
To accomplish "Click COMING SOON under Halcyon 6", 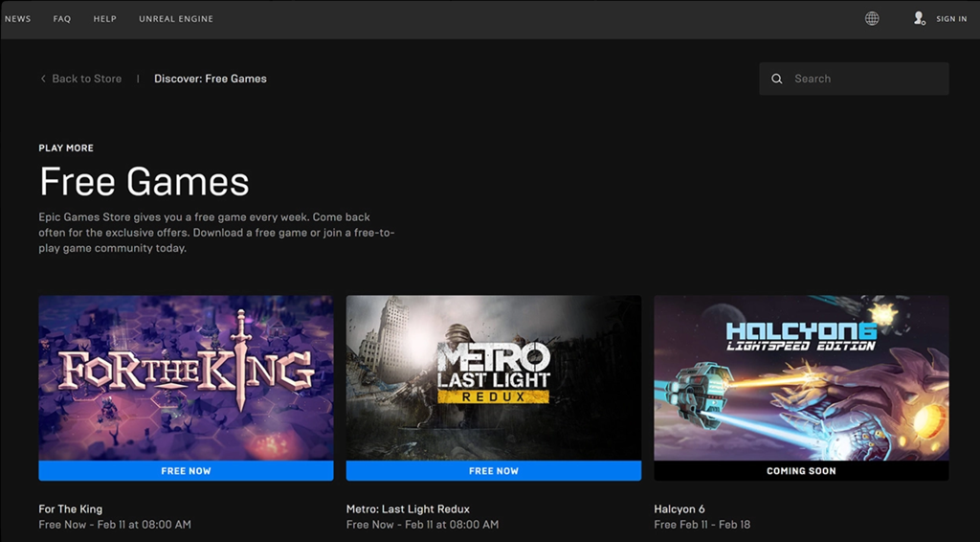I will click(x=801, y=471).
